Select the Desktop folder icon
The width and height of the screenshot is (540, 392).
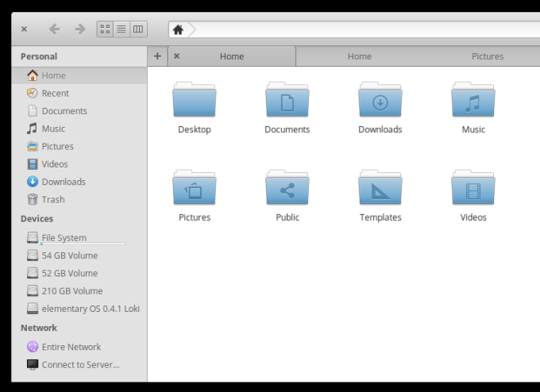tap(195, 100)
